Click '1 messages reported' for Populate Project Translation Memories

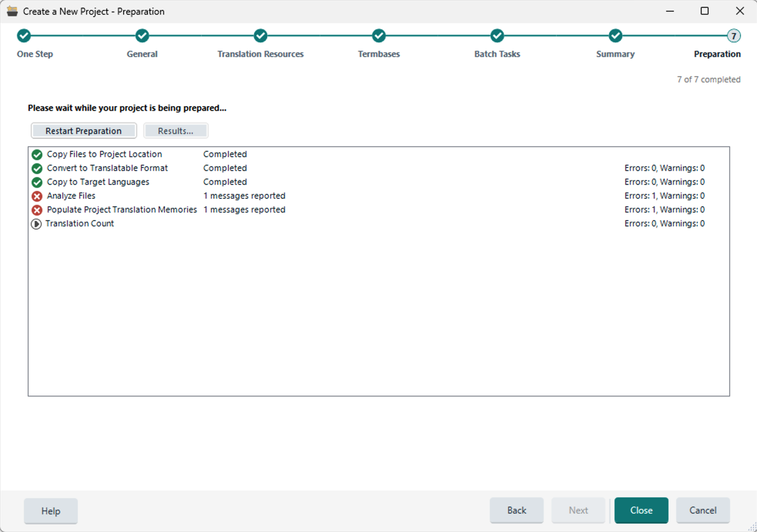[244, 209]
